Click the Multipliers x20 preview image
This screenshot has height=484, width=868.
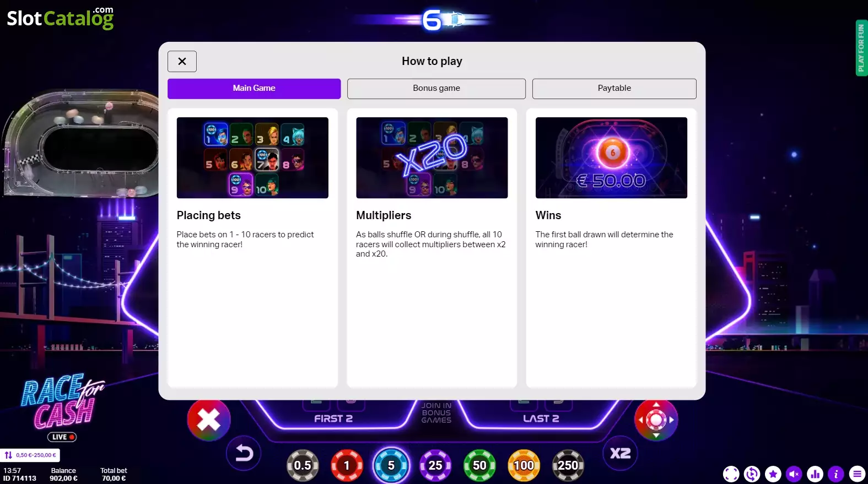(432, 157)
